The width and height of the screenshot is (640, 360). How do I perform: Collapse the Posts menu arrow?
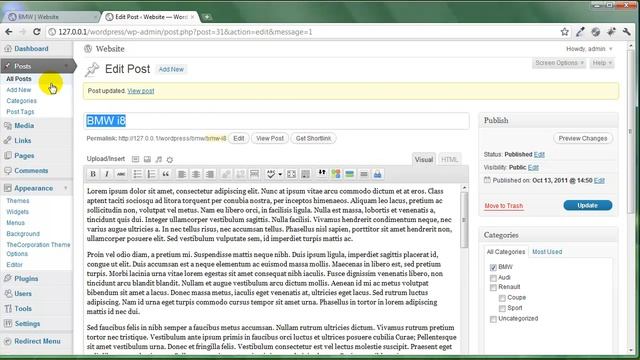click(66, 66)
